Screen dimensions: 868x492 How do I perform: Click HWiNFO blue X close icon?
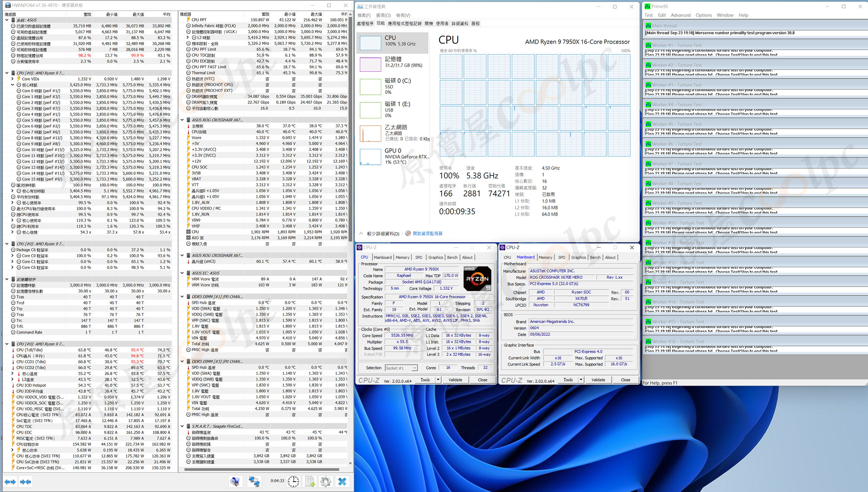(342, 481)
